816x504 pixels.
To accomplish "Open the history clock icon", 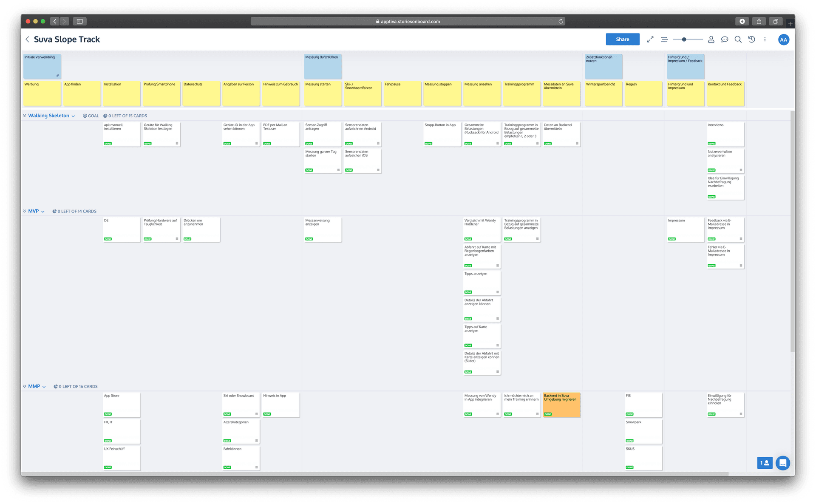I will pos(751,40).
